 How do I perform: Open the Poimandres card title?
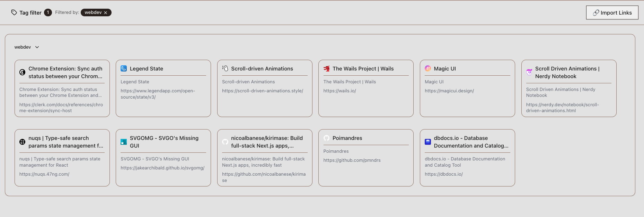[347, 138]
